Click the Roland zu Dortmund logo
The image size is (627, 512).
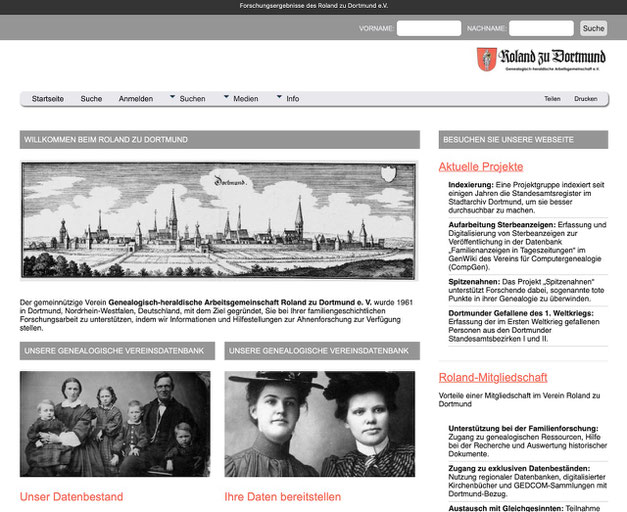click(x=541, y=60)
